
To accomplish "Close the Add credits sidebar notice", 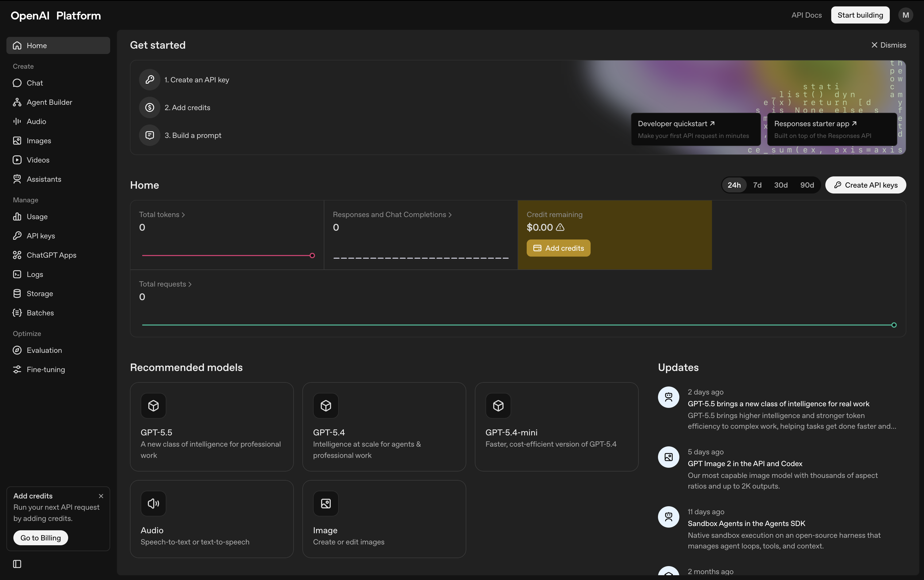I will point(101,496).
